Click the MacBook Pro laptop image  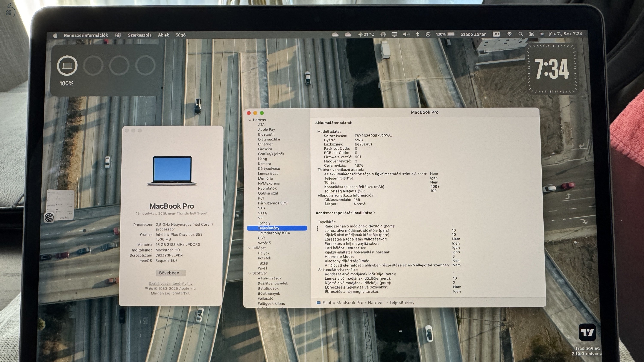[172, 171]
